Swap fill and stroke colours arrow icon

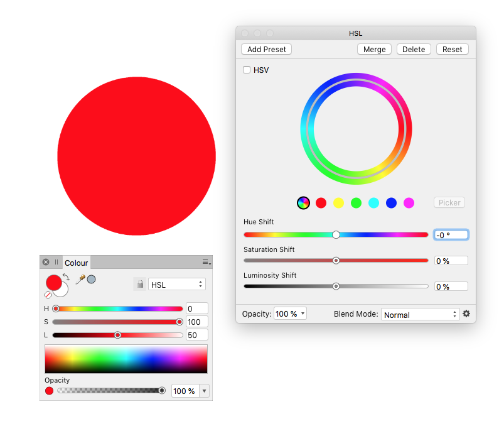(66, 277)
